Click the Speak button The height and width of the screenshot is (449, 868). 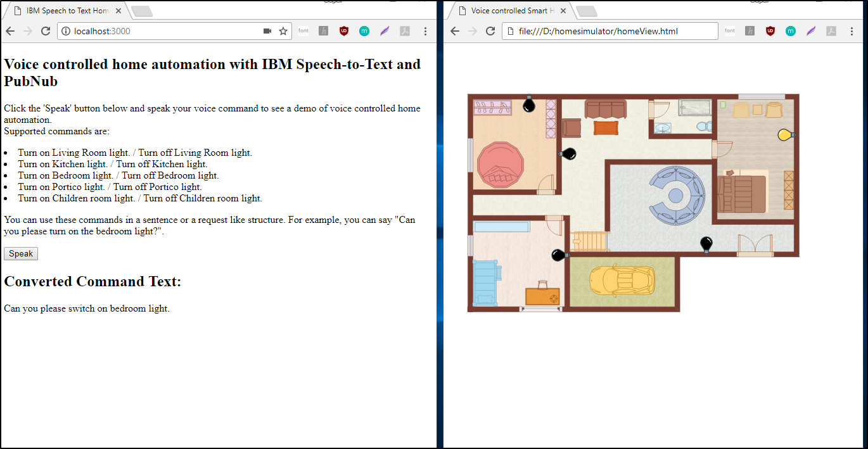coord(21,253)
